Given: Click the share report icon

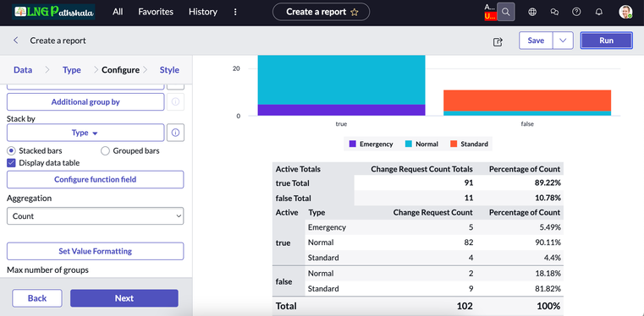Looking at the screenshot, I should click(x=498, y=41).
